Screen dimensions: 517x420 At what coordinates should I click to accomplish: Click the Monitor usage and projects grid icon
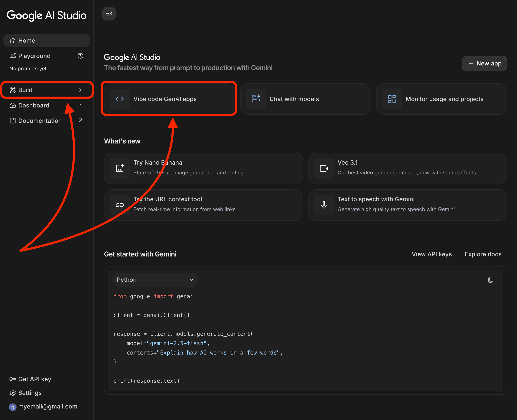[x=392, y=99]
